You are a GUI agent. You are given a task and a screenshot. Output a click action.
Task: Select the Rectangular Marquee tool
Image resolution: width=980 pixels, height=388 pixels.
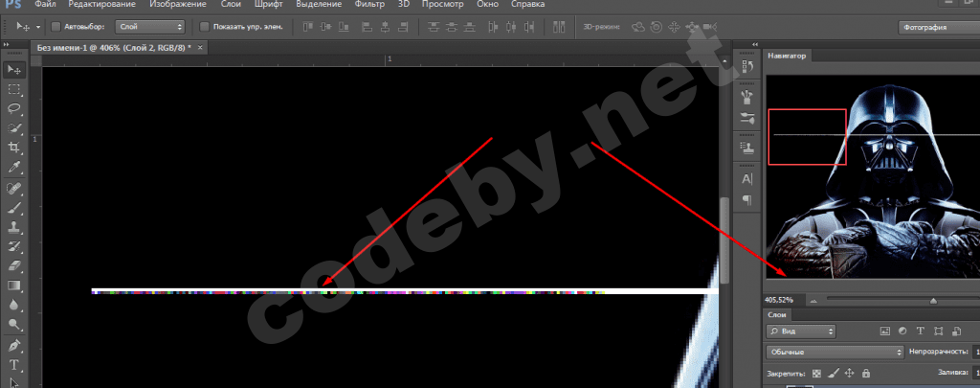tap(13, 89)
